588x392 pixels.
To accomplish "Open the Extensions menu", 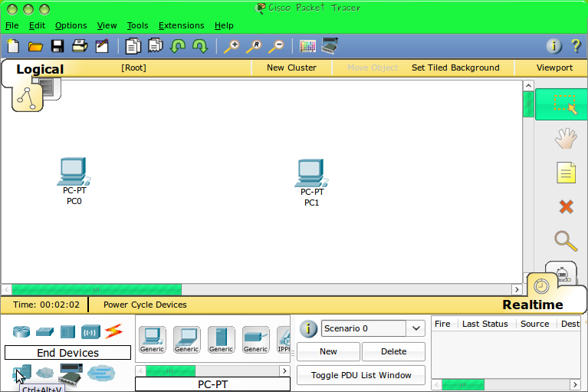I will 182,25.
